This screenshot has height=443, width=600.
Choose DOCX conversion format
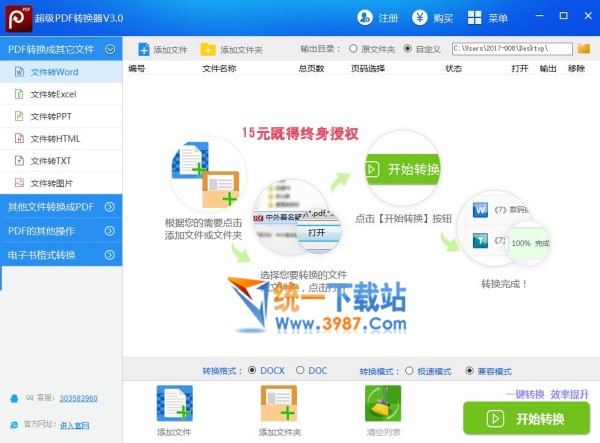252,370
